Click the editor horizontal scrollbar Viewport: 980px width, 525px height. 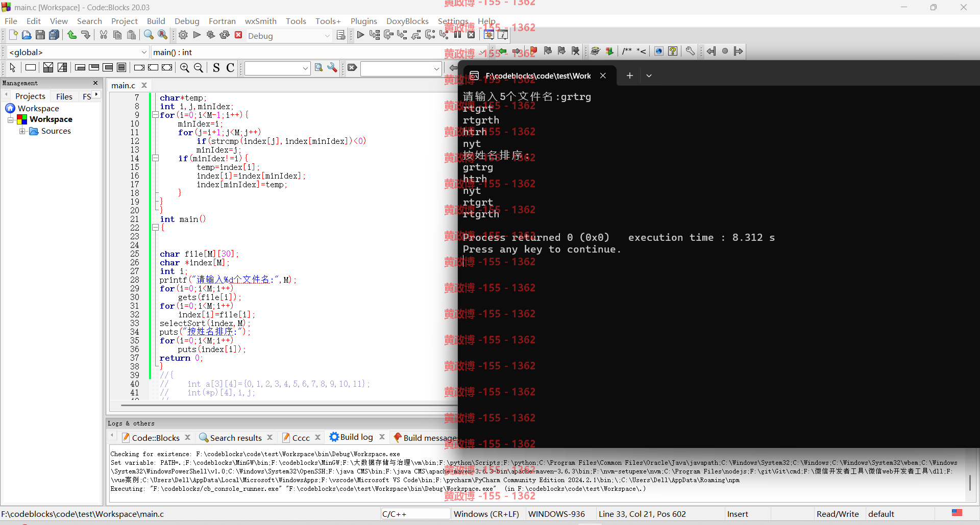pyautogui.click(x=289, y=406)
